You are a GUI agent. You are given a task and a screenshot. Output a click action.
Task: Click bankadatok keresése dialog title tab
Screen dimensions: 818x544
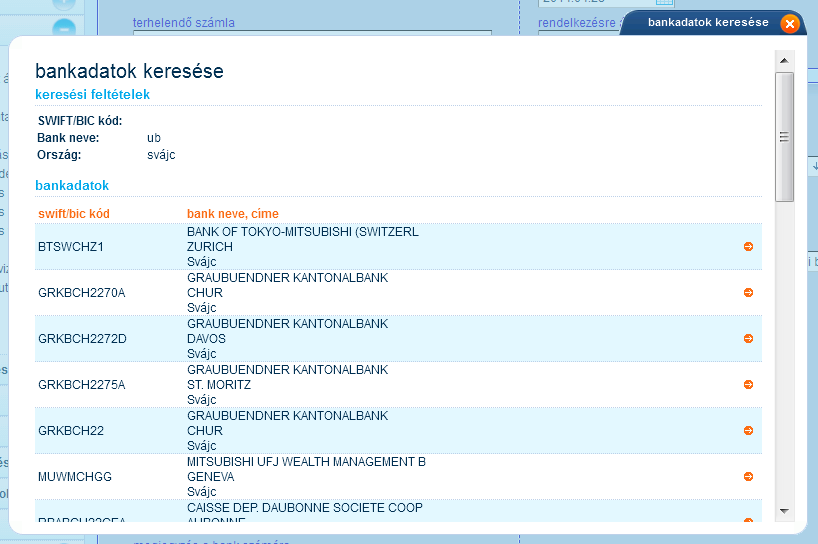click(708, 22)
